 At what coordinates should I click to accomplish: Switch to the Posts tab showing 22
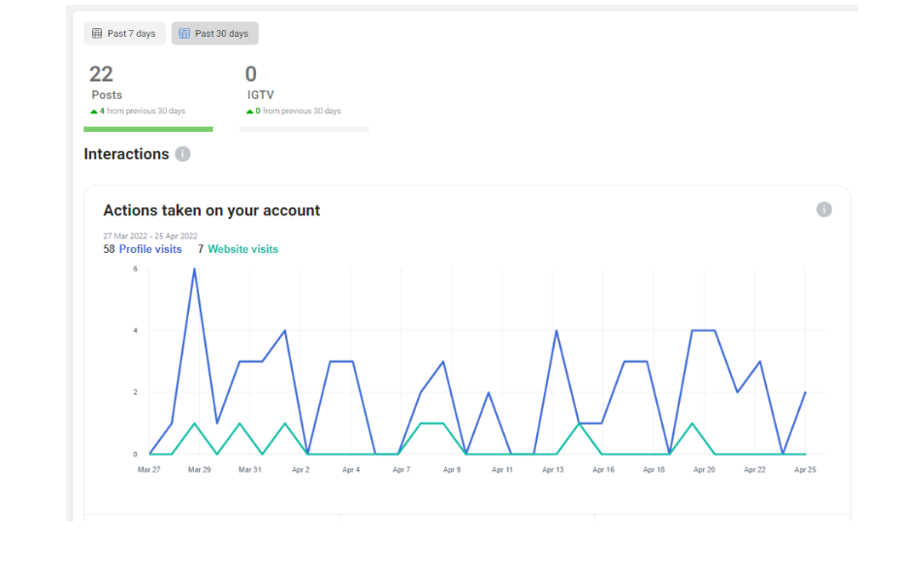coord(107,84)
